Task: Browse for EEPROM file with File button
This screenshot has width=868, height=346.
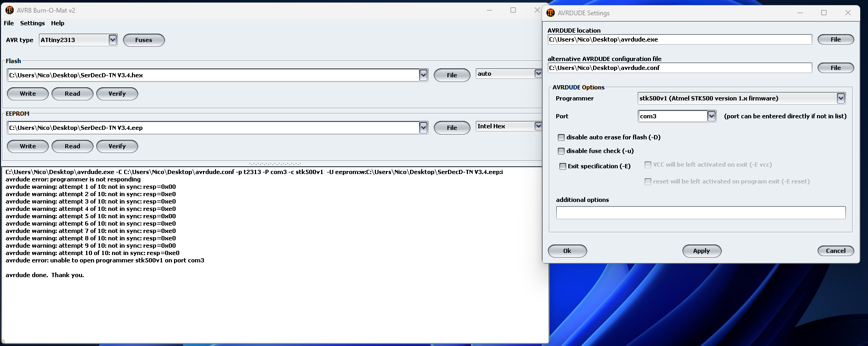Action: click(452, 128)
